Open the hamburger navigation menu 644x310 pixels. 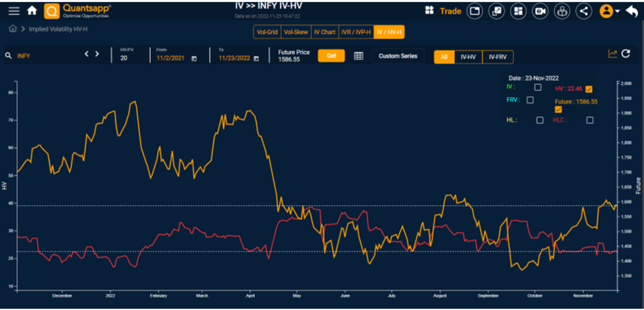(x=14, y=11)
